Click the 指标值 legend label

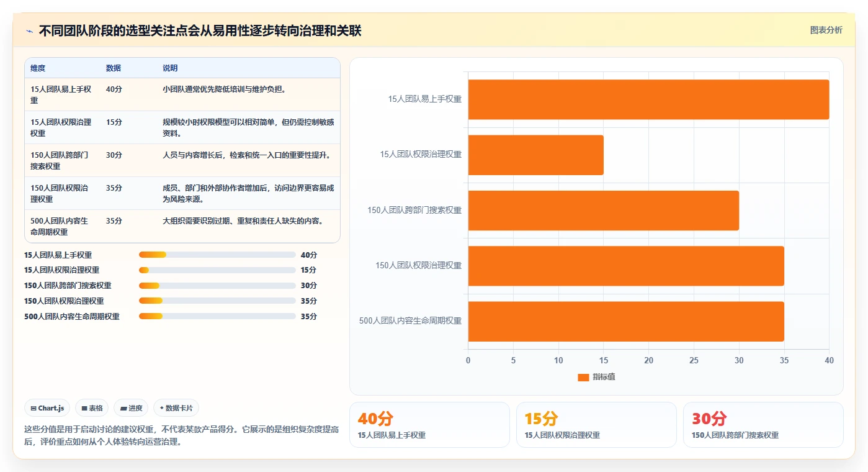click(604, 377)
